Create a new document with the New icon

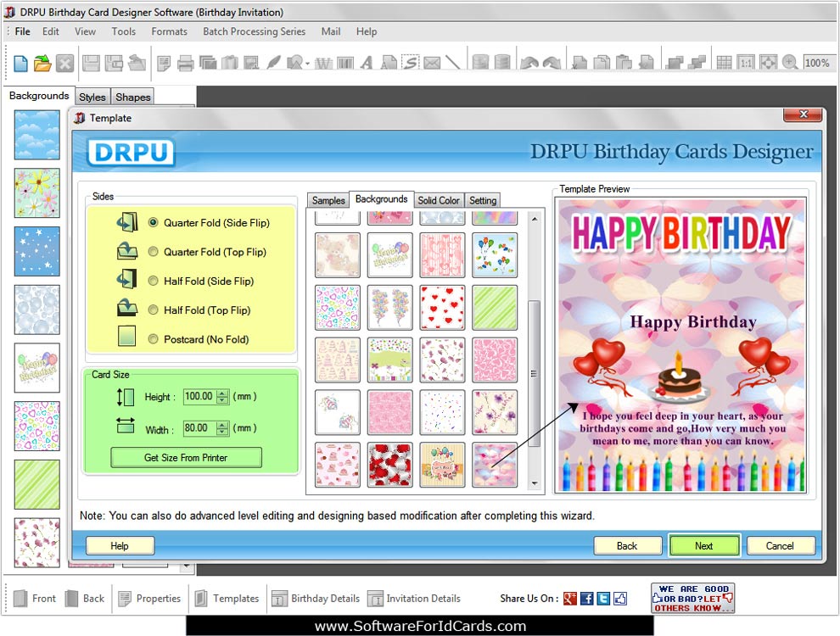[20, 63]
